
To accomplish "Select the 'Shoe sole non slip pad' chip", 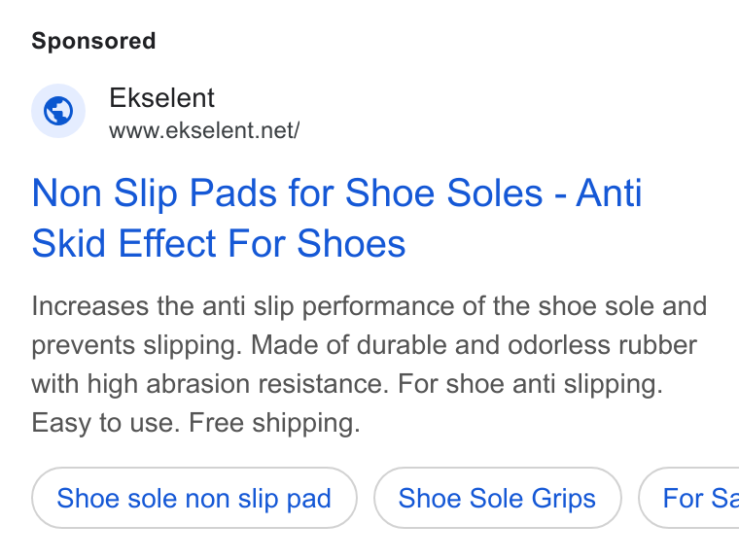I will [x=194, y=498].
